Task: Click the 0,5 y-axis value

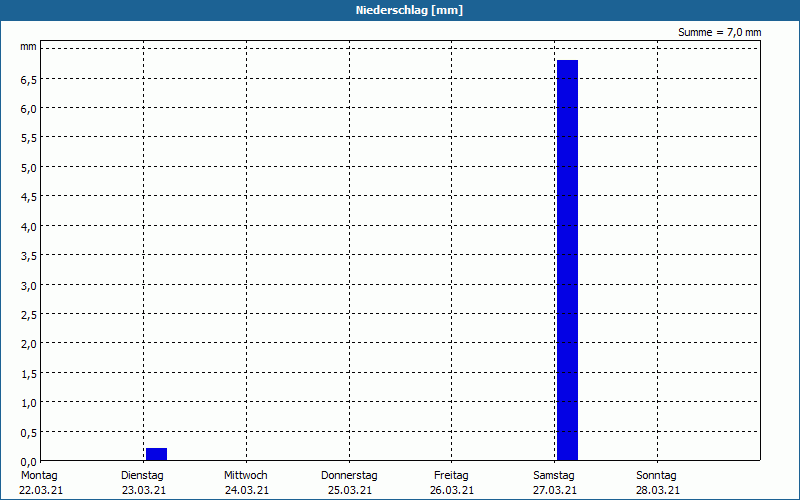Action: (x=29, y=433)
